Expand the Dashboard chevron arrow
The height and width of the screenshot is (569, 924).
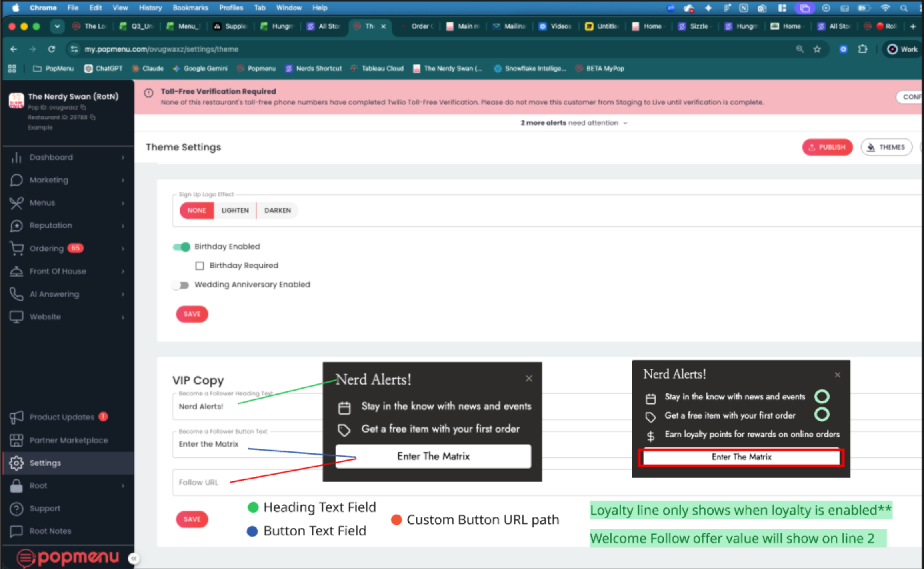coord(123,158)
